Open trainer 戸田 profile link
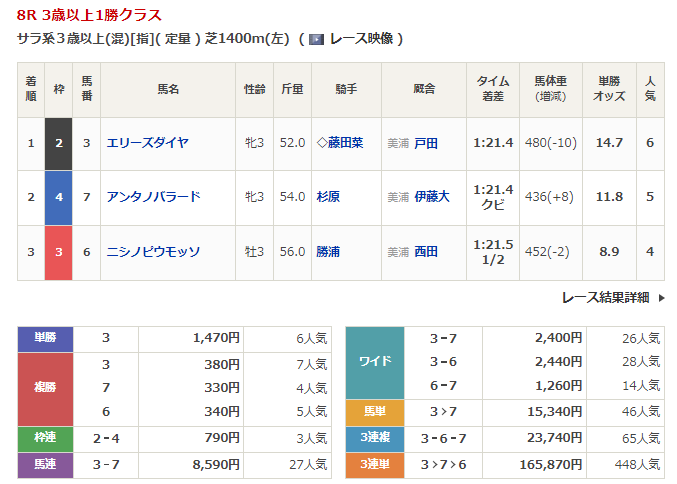 coord(426,143)
